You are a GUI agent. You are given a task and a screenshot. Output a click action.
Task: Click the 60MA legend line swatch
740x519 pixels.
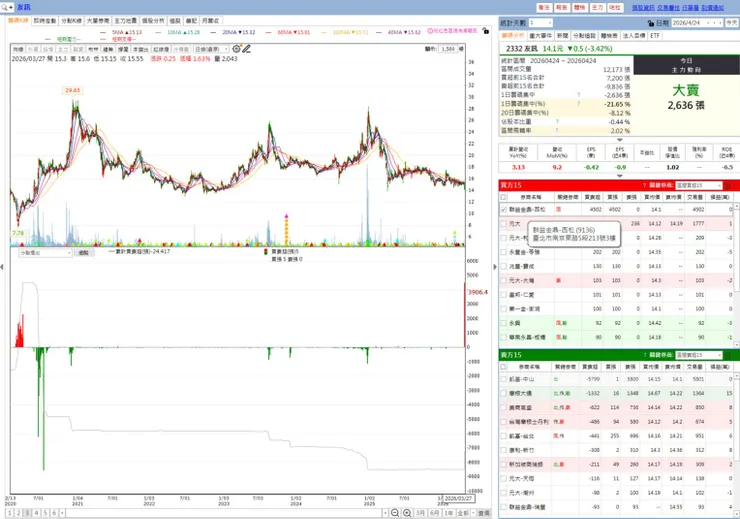click(x=269, y=32)
